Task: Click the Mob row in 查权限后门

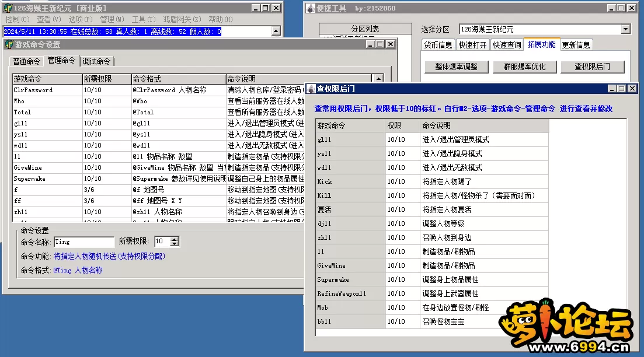Action: coord(432,307)
